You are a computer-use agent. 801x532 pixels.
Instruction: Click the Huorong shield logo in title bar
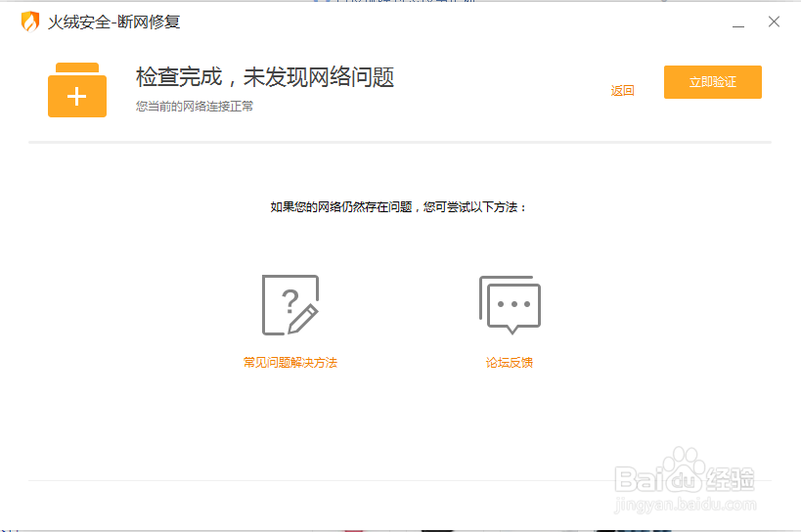[30, 22]
